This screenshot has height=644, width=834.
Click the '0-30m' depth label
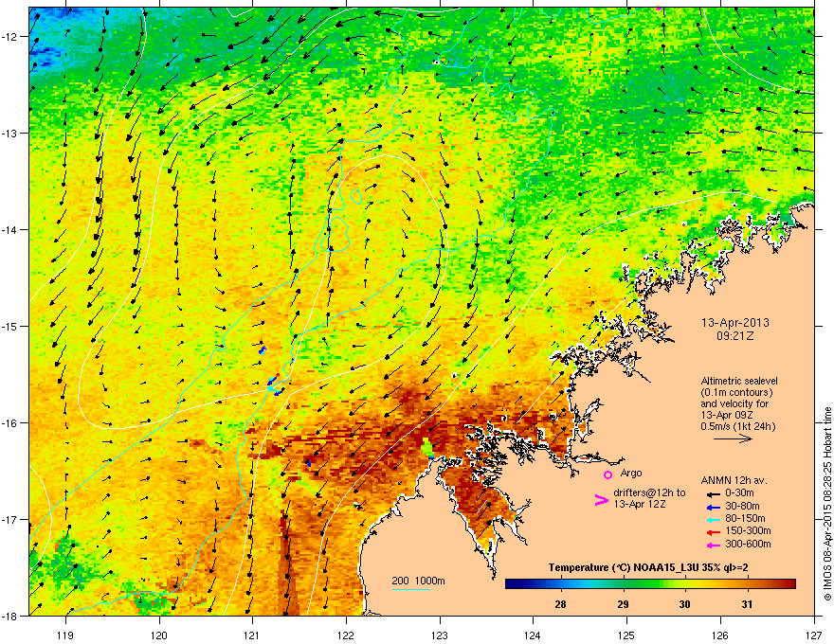pyautogui.click(x=739, y=493)
